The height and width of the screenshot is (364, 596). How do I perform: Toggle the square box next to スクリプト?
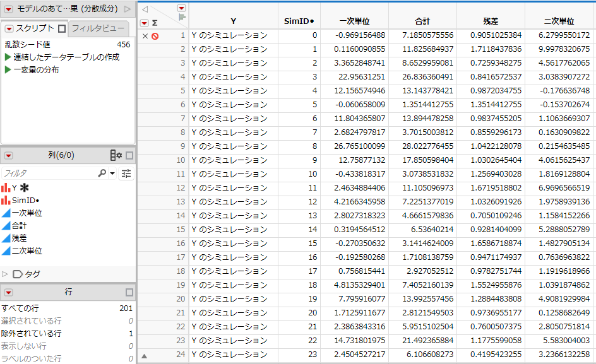coord(62,28)
